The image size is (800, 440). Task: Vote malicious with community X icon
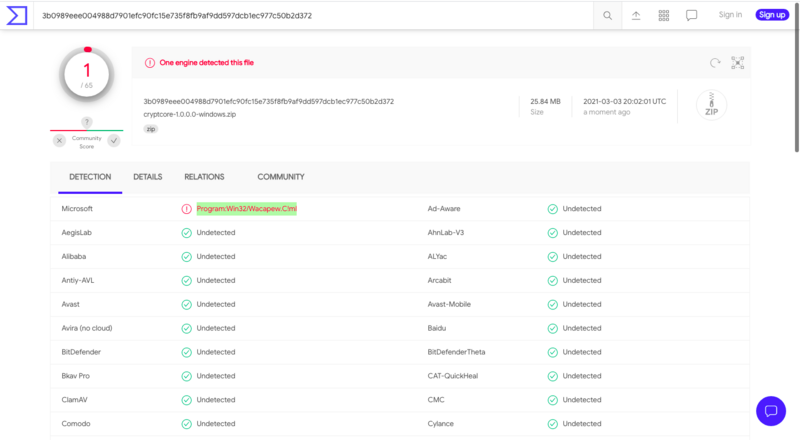(59, 140)
